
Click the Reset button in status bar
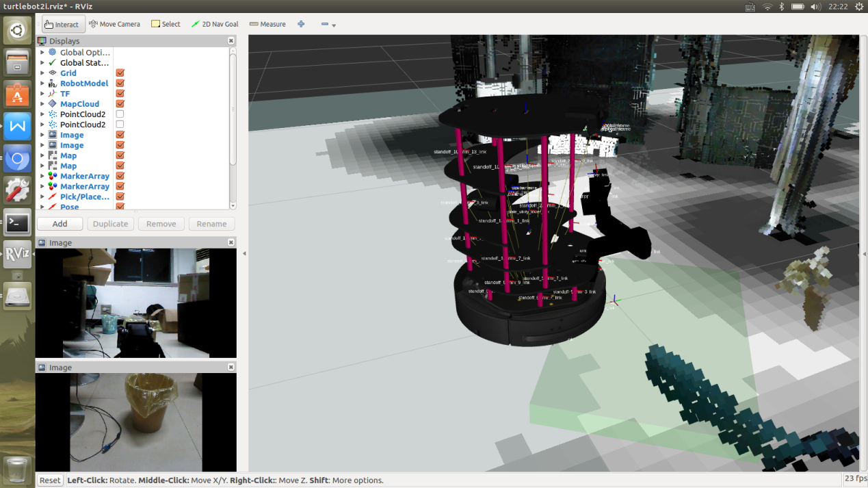click(50, 480)
